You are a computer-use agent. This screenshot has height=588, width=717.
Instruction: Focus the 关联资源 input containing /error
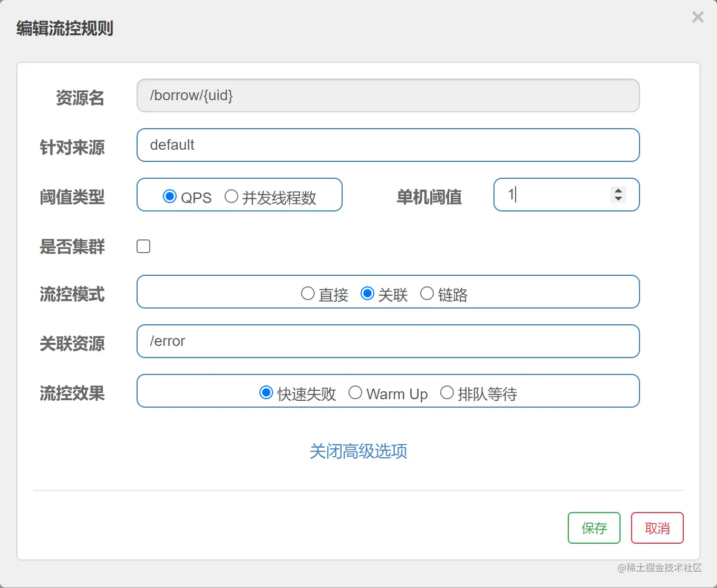pos(388,341)
